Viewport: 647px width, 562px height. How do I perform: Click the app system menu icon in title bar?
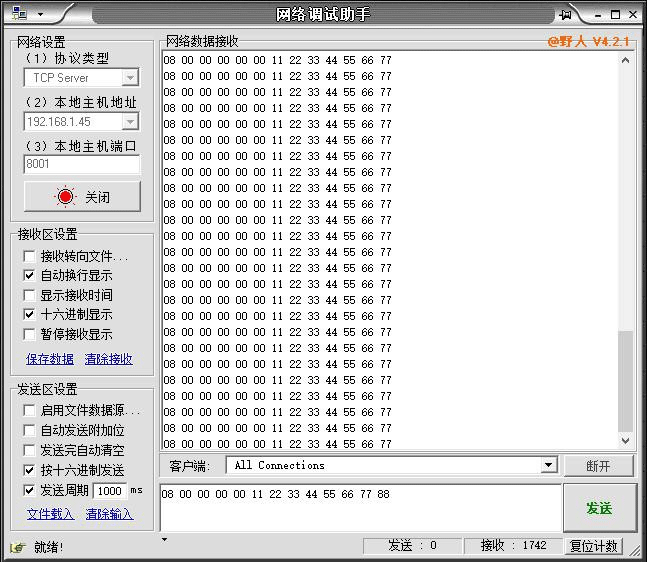click(19, 14)
